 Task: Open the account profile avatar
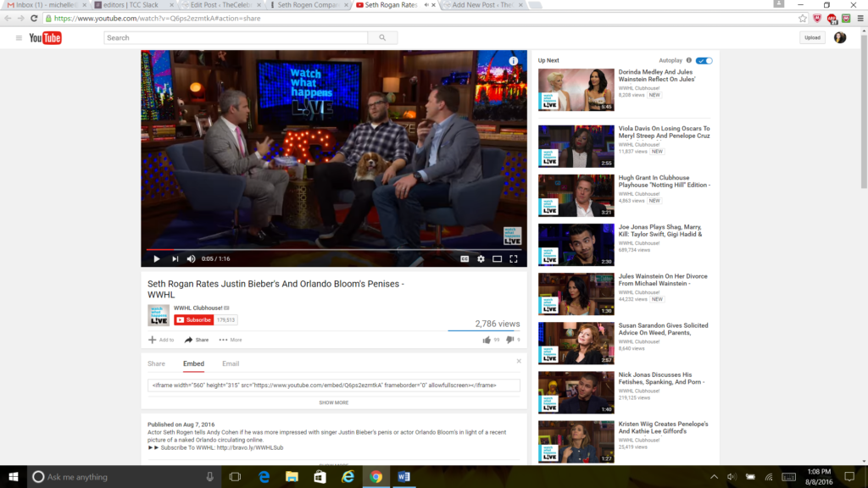click(840, 37)
